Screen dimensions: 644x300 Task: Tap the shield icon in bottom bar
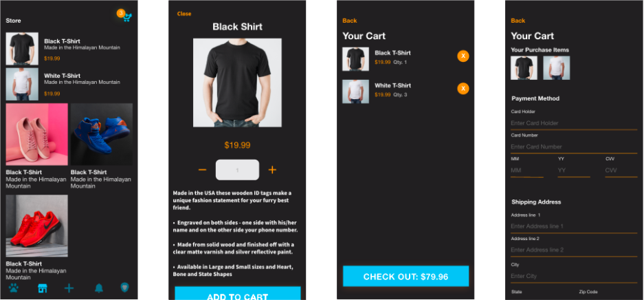click(125, 288)
